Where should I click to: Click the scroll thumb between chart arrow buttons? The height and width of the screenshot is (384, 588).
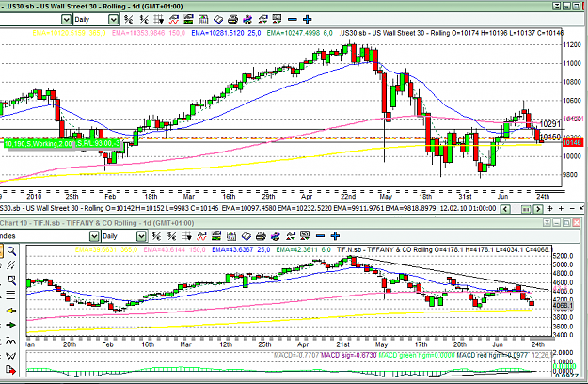tap(526, 209)
